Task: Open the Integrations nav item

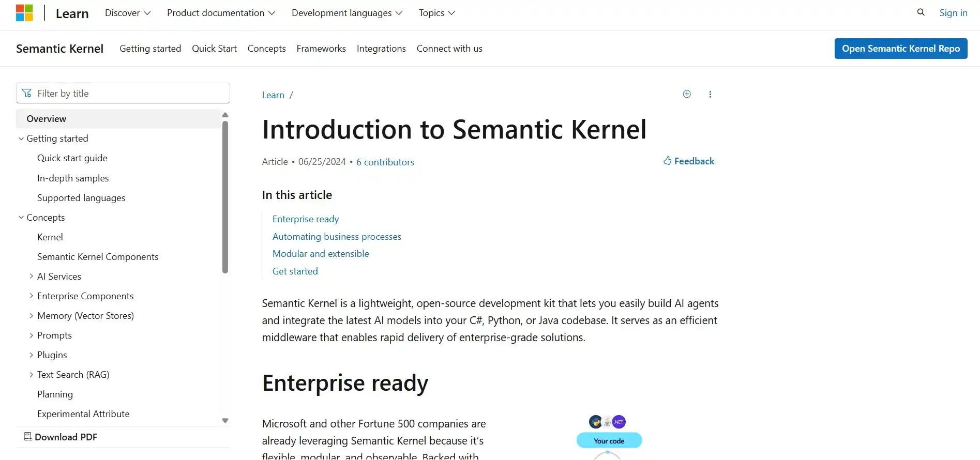Action: [x=381, y=49]
